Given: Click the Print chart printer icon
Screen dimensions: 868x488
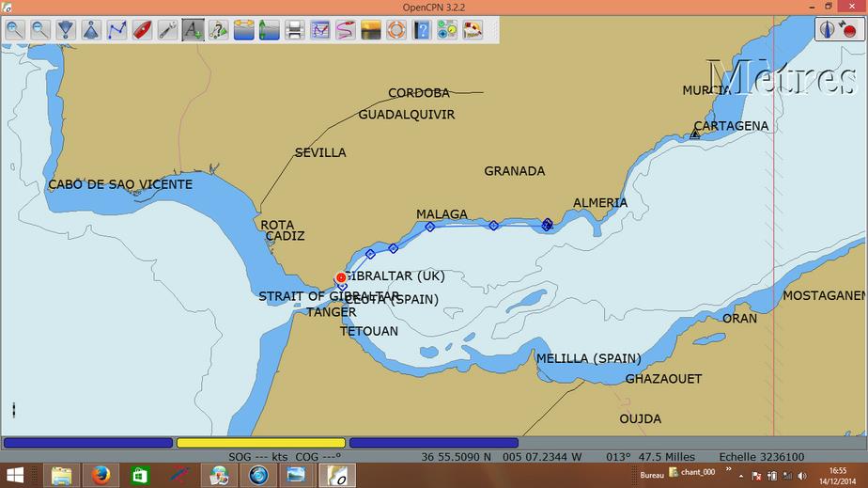Looking at the screenshot, I should 294,30.
